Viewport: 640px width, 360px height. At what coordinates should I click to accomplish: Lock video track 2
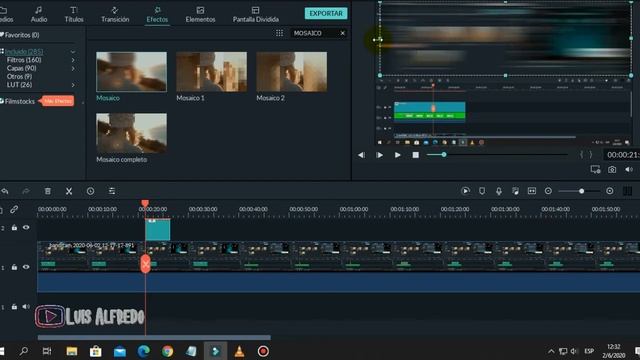14,228
